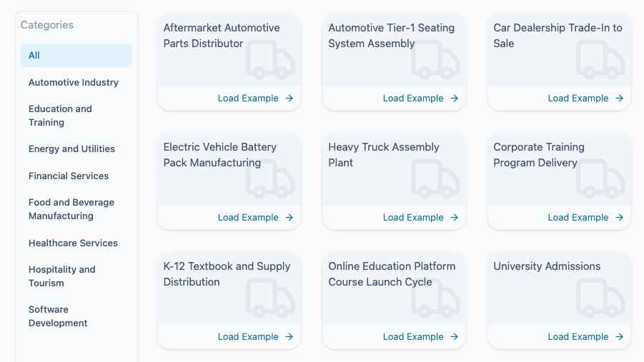Click arrow icon on Electric Vehicle Battery card
This screenshot has height=362, width=644.
tap(289, 218)
